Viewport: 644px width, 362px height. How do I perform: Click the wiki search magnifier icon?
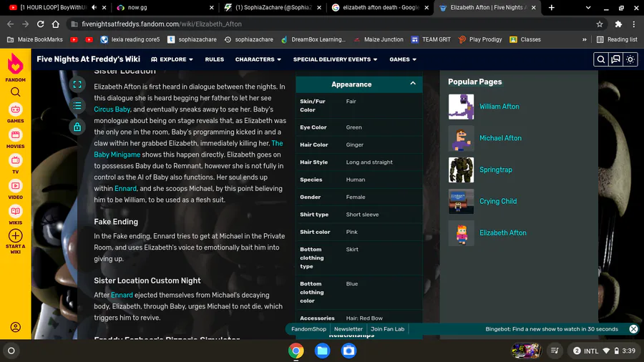[x=601, y=59]
